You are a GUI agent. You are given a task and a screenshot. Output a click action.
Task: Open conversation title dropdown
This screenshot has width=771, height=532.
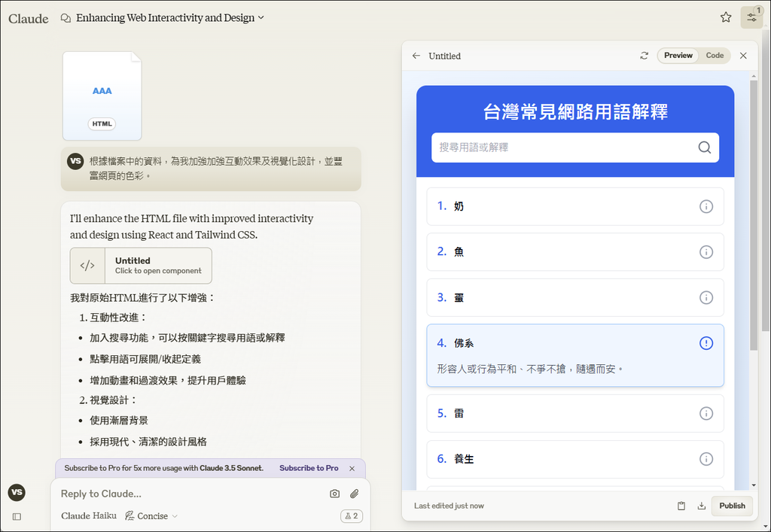[169, 18]
